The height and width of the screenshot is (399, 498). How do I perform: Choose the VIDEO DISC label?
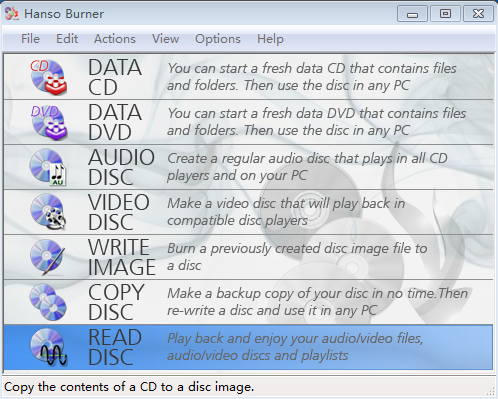pos(119,212)
